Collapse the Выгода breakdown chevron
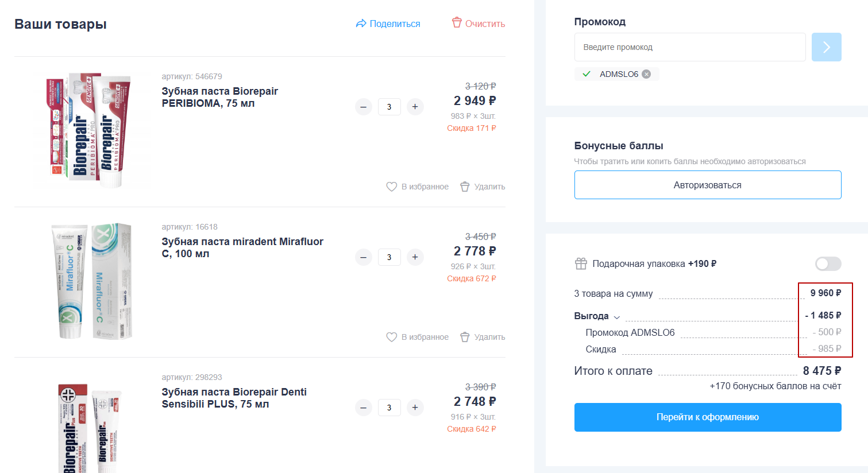Screen dimensions: 868x473 617,317
